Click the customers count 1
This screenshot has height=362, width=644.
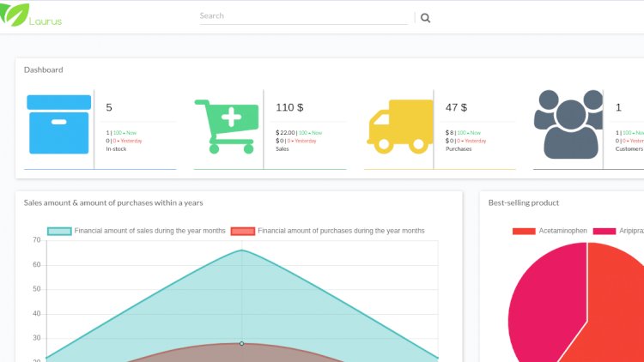618,107
